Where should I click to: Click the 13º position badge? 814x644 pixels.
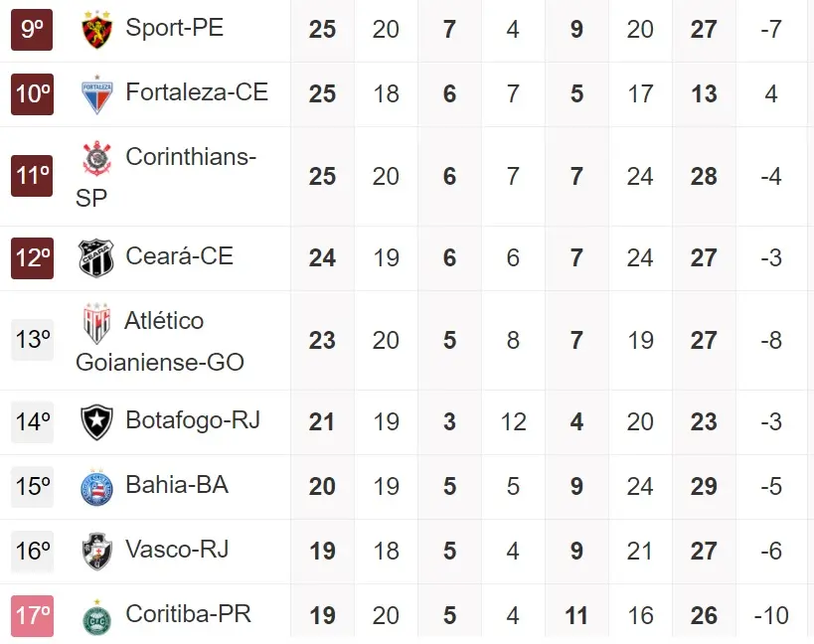32,341
